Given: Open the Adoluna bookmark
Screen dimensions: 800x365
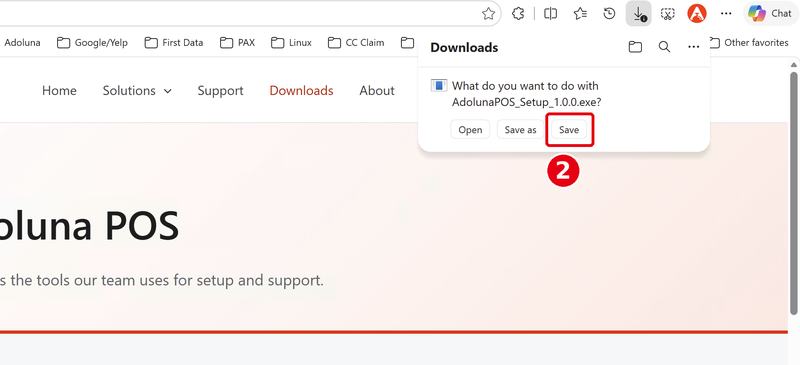Looking at the screenshot, I should click(22, 43).
